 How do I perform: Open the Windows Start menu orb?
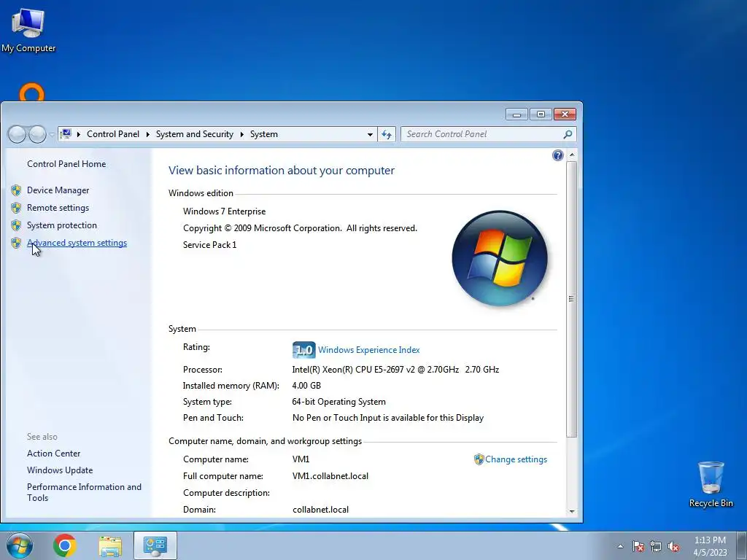click(x=19, y=545)
